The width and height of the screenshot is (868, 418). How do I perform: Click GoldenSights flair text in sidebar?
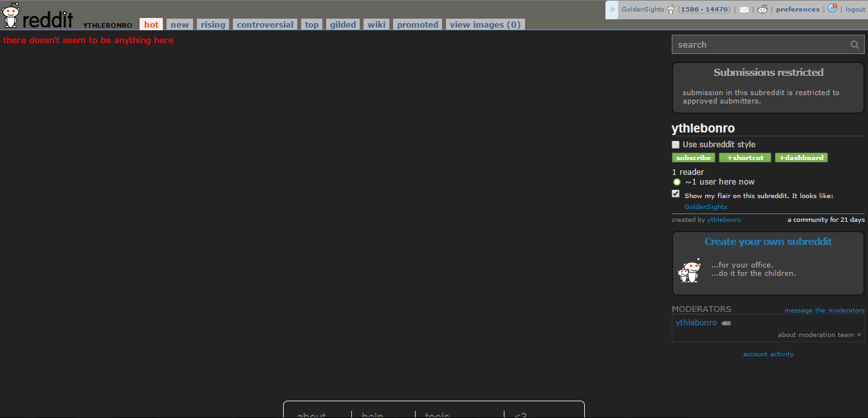[x=706, y=207]
